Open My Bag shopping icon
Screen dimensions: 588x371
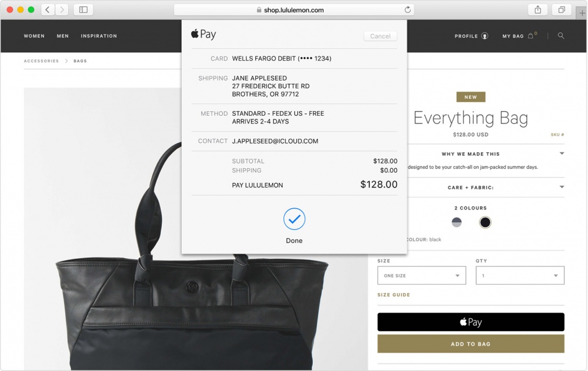click(x=530, y=36)
